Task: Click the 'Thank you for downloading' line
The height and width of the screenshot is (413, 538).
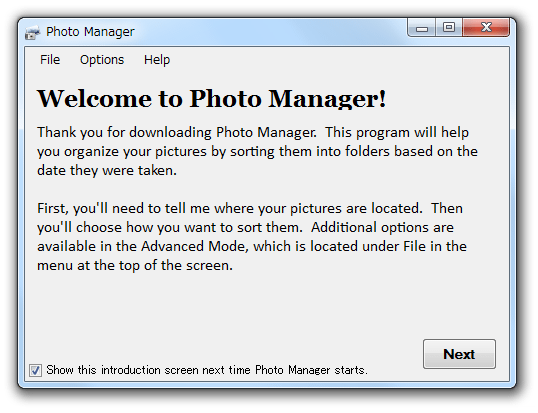Action: pos(253,132)
